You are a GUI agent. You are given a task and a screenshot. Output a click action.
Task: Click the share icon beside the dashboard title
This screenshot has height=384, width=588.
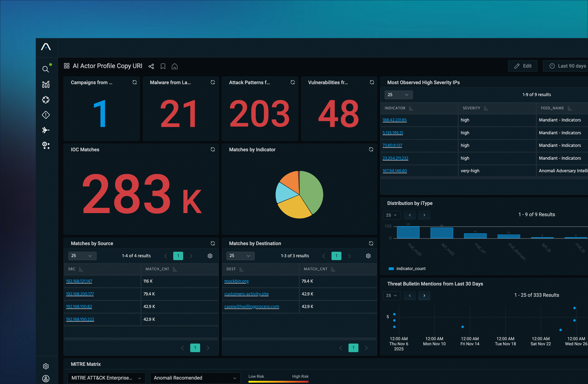pos(151,66)
